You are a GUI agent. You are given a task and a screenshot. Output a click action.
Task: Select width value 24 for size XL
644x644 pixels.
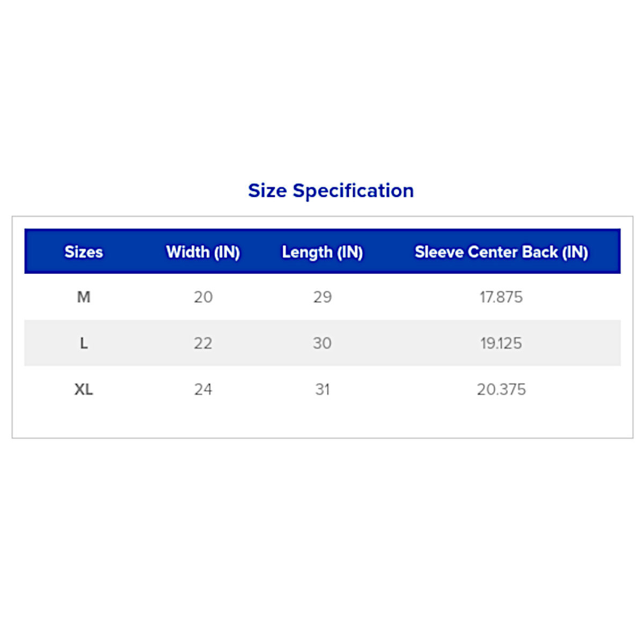point(203,389)
